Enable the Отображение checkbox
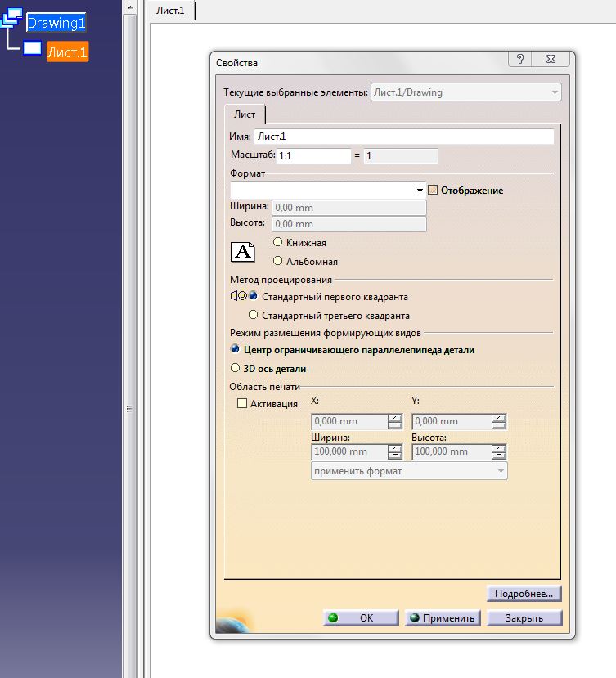The image size is (616, 678). click(433, 190)
